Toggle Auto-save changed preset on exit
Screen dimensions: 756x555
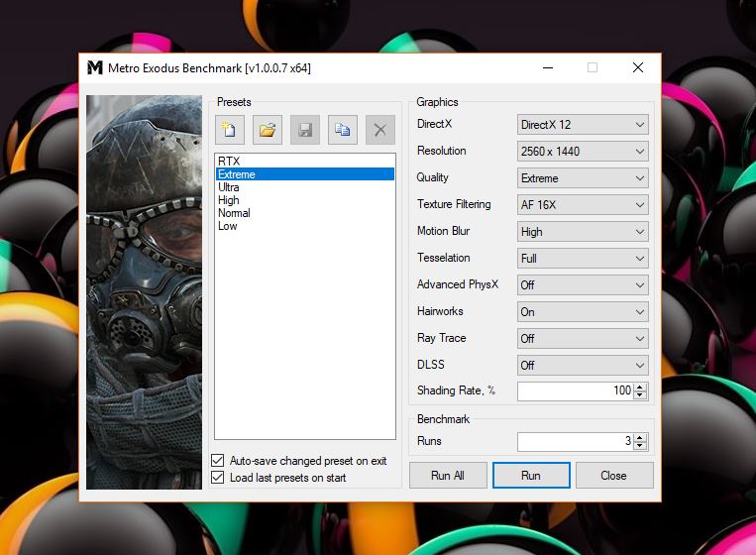coord(217,461)
